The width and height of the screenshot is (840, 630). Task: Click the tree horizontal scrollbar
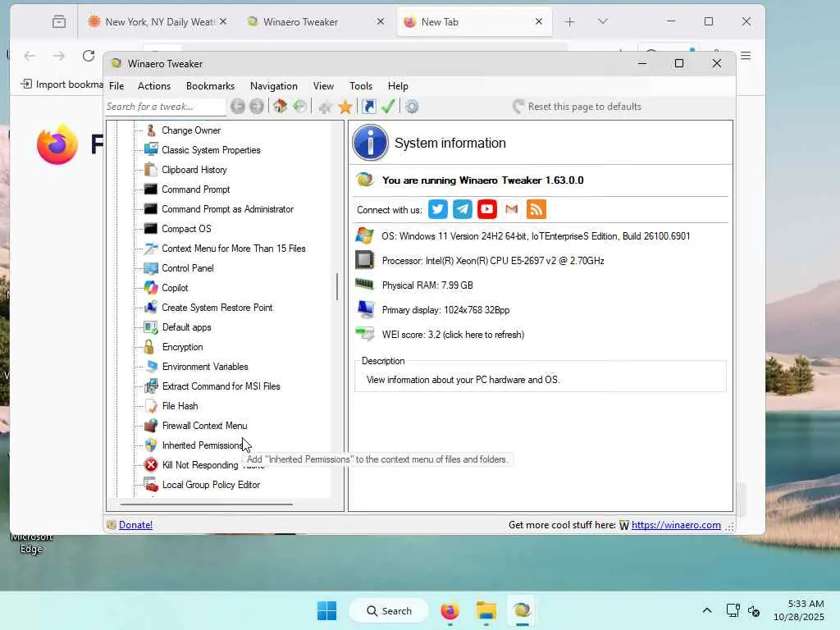pyautogui.click(x=206, y=504)
